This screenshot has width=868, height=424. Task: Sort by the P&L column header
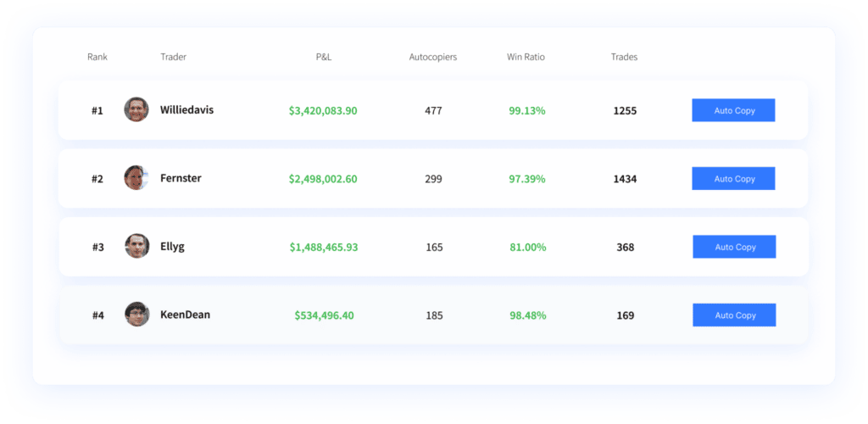click(323, 58)
